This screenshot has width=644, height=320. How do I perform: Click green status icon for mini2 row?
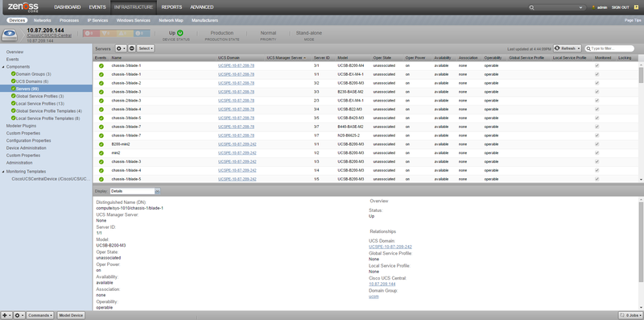tap(101, 153)
